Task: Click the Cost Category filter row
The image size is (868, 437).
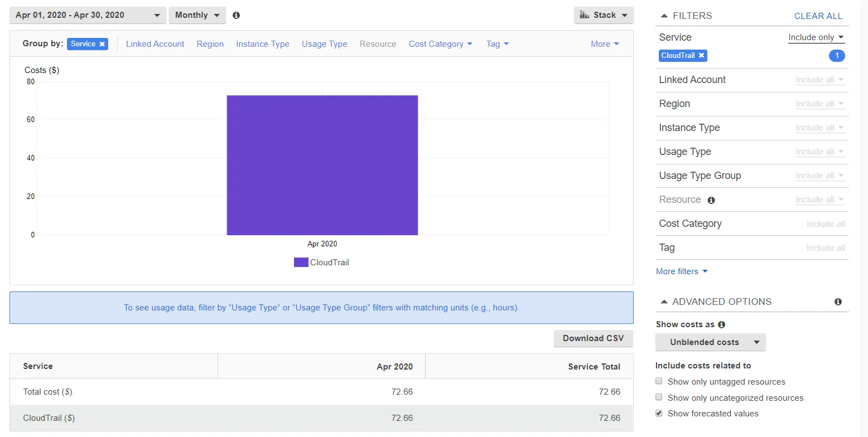Action: tap(752, 224)
